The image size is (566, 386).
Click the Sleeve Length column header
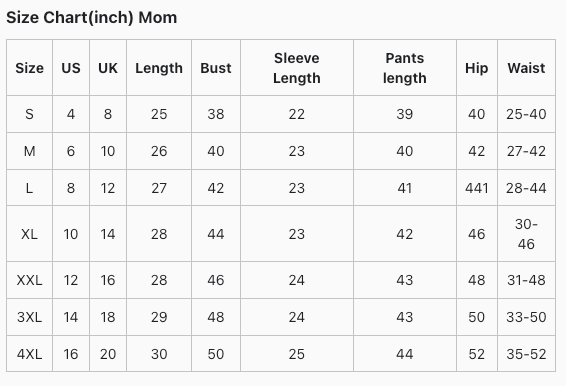click(297, 68)
